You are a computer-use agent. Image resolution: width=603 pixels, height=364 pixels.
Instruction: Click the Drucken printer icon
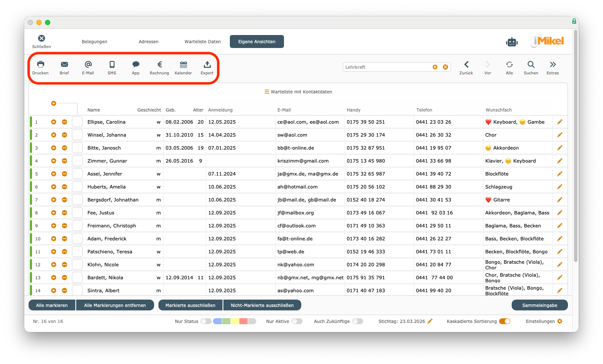(x=40, y=64)
